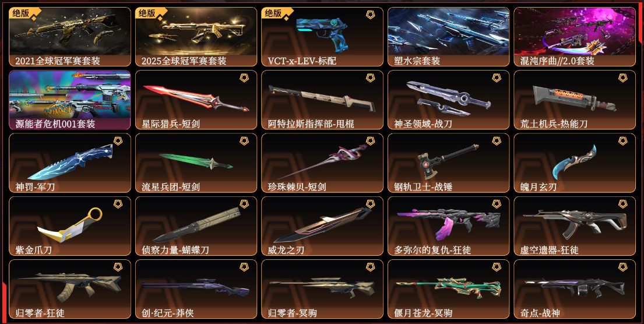Click the 星际猎兵-短剑 red sword icon

[x=196, y=100]
